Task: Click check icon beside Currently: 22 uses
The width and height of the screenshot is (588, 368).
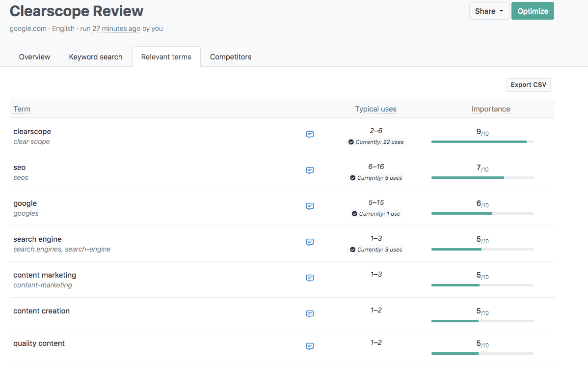Action: 351,142
